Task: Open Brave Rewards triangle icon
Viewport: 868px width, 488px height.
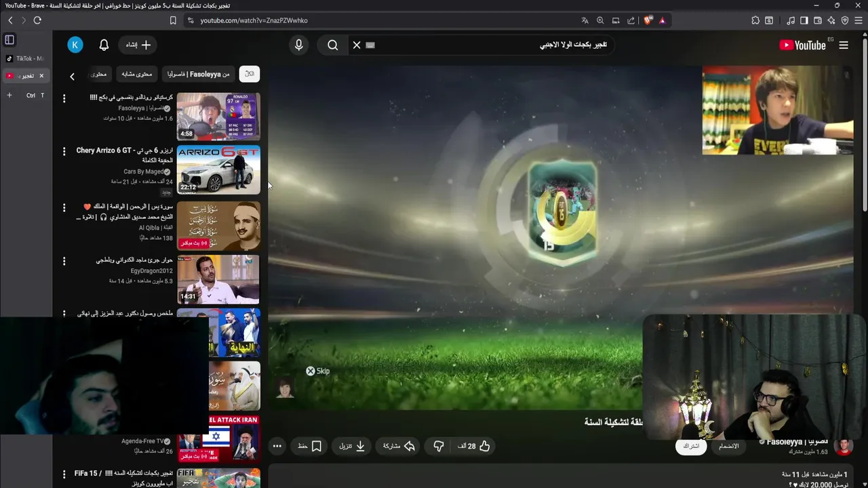Action: (663, 20)
